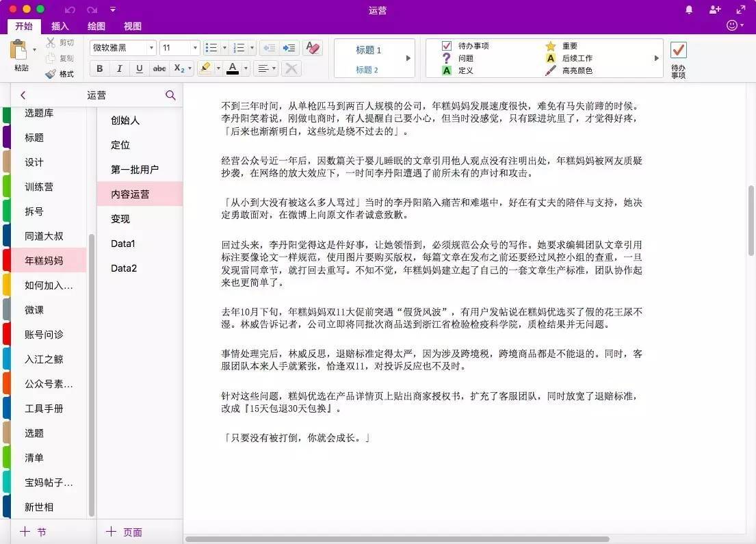This screenshot has height=544, width=756.
Task: Click the large 待办事项 checkbox button
Action: click(678, 50)
